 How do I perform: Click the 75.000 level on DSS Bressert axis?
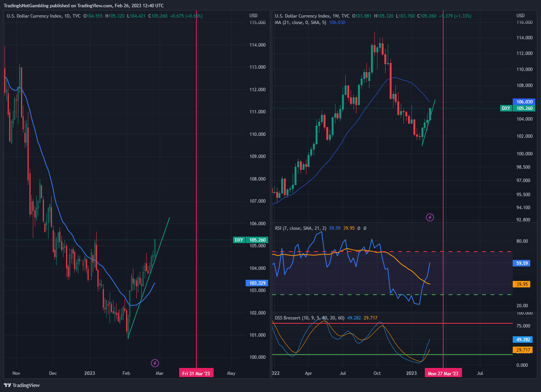point(523,326)
